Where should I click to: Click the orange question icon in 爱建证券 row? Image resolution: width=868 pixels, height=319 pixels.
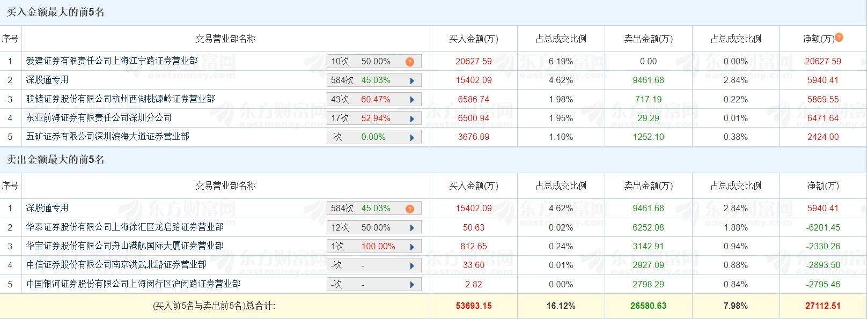click(410, 62)
